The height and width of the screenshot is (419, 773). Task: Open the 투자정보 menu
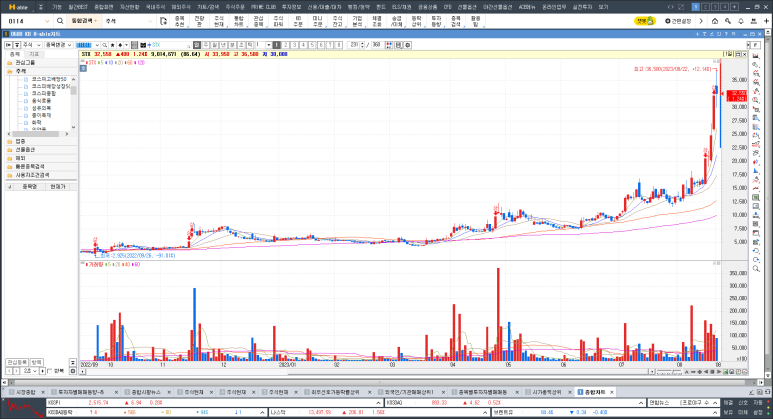click(291, 7)
